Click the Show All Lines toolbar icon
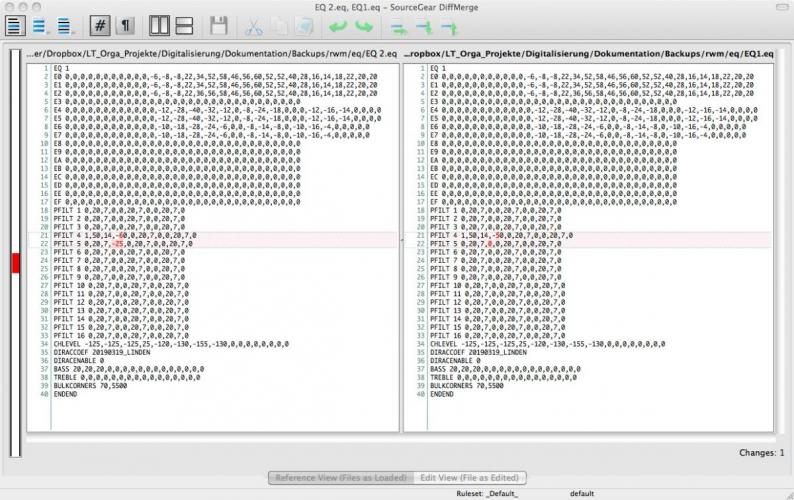 tap(14, 26)
